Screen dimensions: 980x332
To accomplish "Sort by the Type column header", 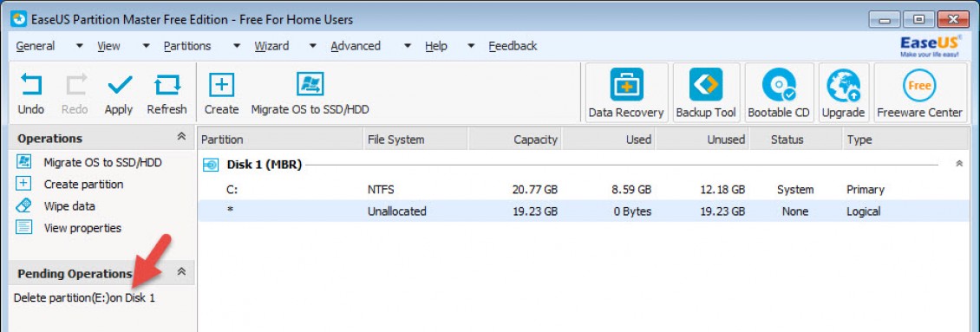I will pyautogui.click(x=905, y=140).
